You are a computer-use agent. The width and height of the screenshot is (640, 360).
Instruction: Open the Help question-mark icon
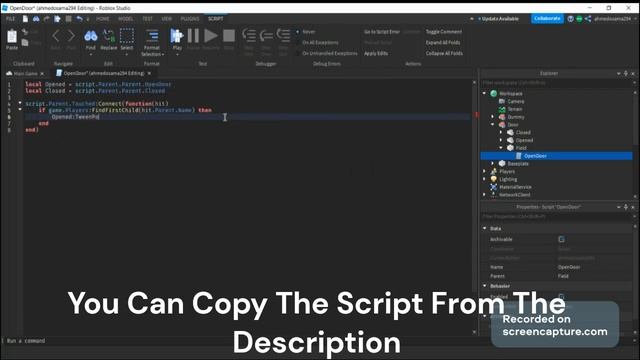[570, 19]
